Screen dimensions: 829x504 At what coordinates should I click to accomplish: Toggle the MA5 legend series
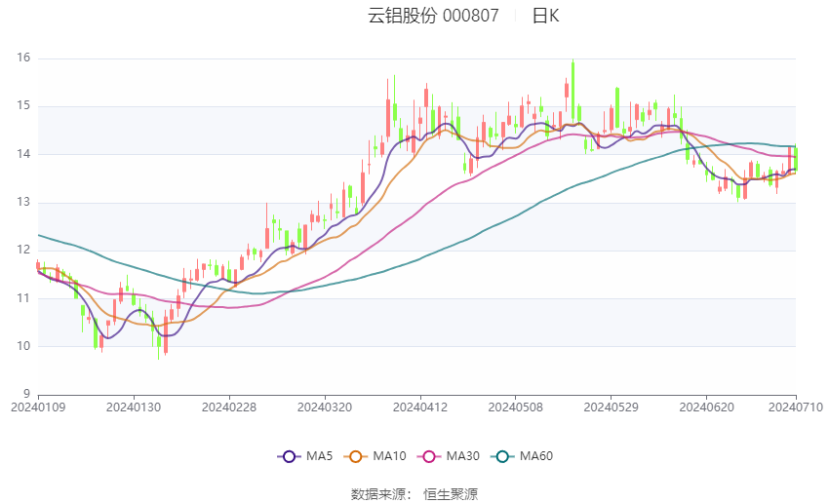(x=305, y=456)
